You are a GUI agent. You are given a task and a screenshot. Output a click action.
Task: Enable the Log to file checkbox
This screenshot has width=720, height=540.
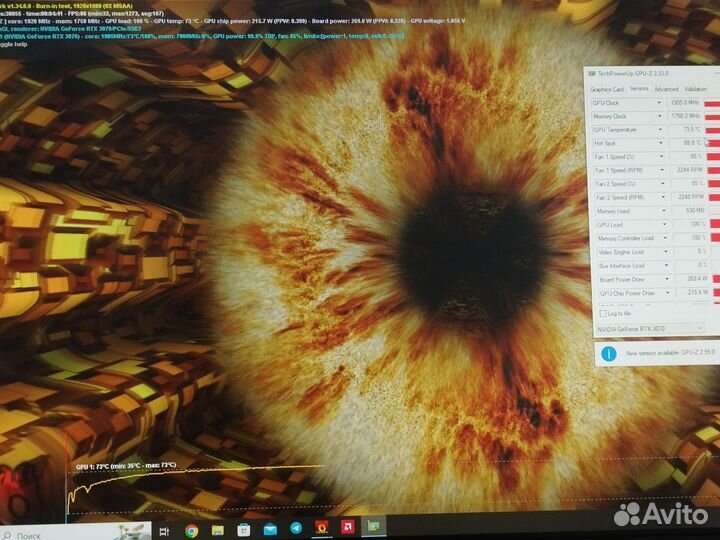click(603, 313)
